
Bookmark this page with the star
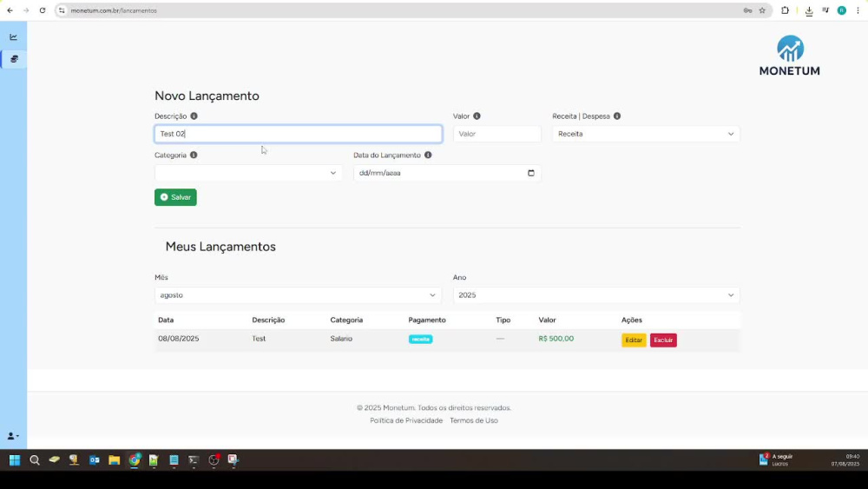point(762,10)
